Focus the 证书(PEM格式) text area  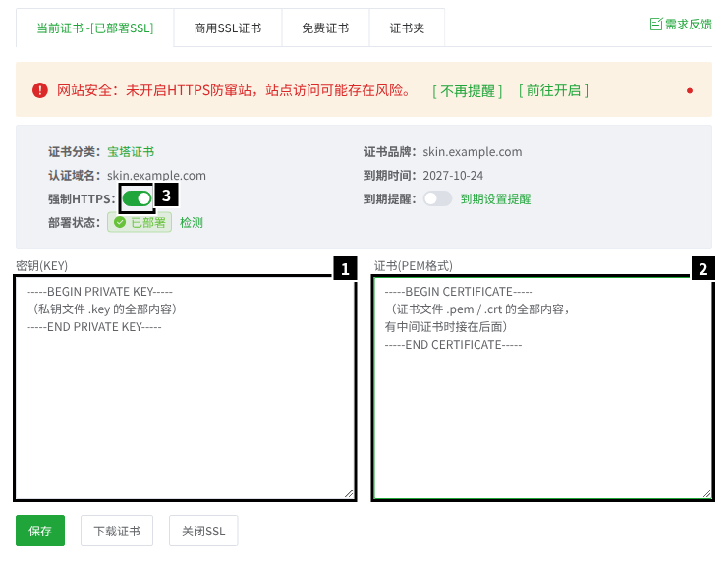tap(542, 388)
